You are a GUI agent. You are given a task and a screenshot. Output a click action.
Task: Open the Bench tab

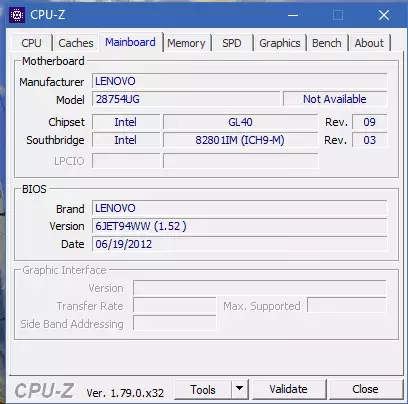point(327,43)
